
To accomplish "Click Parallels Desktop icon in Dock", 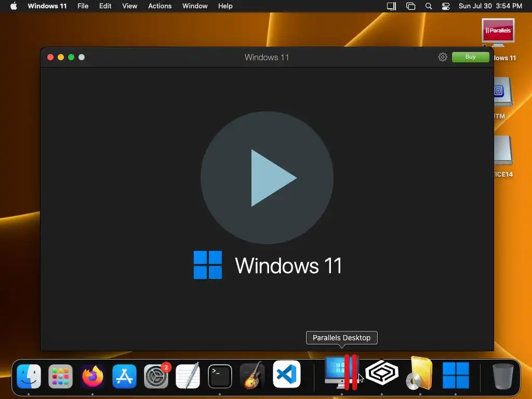I will tap(342, 373).
